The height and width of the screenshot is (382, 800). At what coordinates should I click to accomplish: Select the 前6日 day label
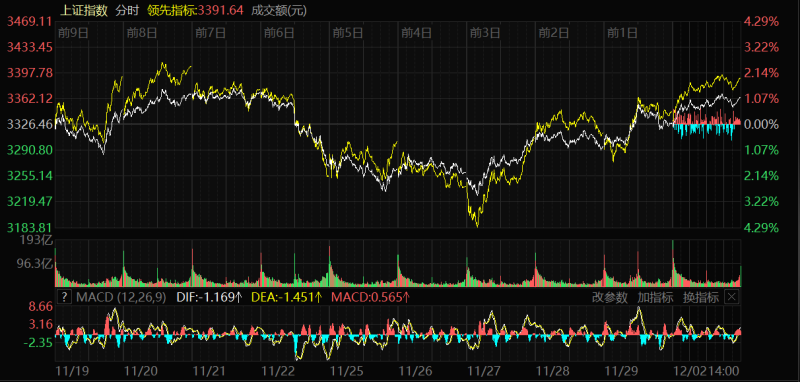pos(279,33)
